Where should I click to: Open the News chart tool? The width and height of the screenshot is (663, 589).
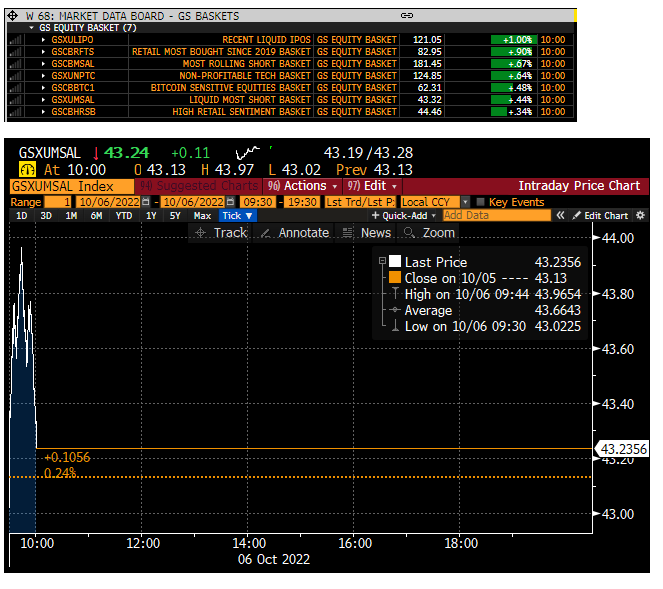[x=367, y=233]
